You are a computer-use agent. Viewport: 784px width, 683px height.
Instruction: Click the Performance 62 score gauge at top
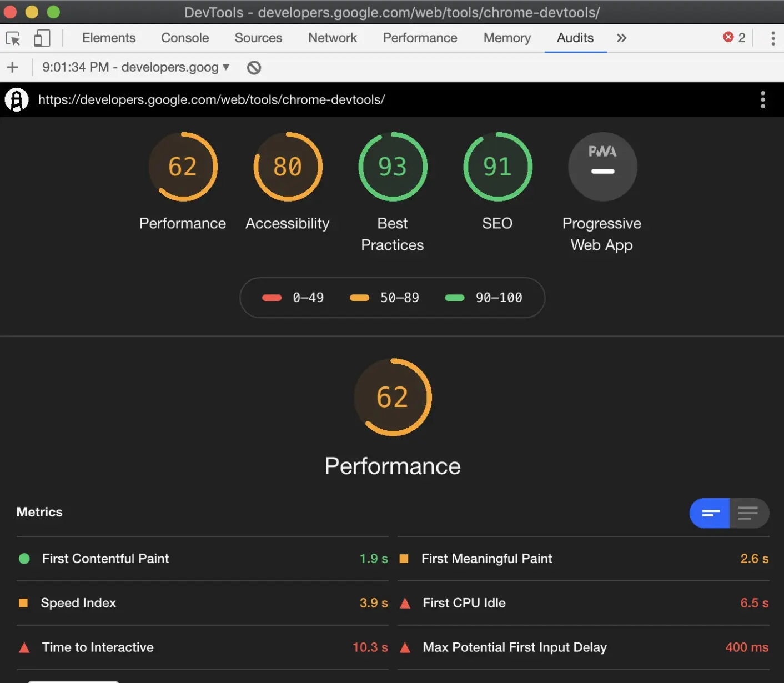[183, 167]
